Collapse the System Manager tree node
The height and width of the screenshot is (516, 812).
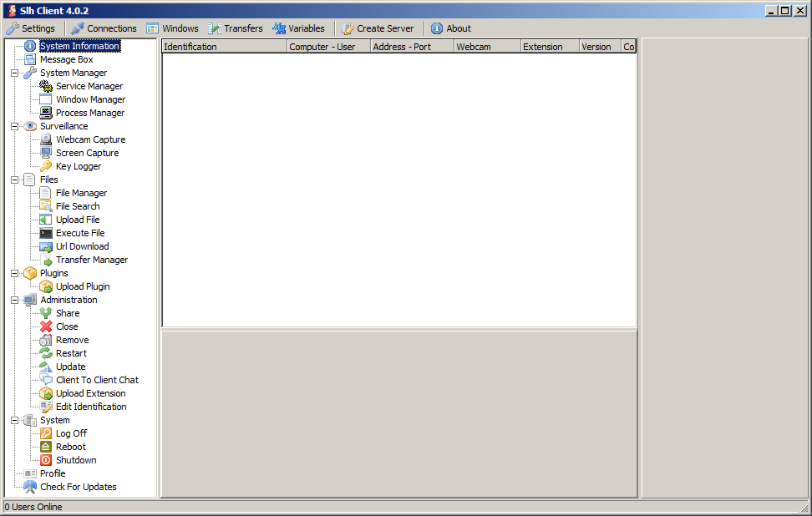point(14,73)
